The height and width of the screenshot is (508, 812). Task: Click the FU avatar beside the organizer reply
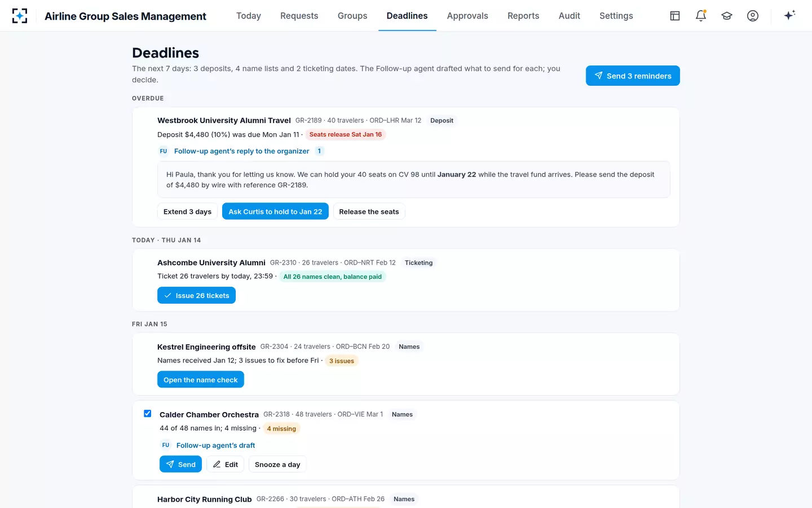(164, 151)
